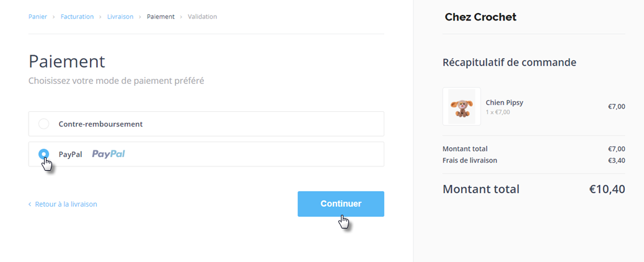
Task: Click the PayPal option text label
Action: tap(70, 154)
